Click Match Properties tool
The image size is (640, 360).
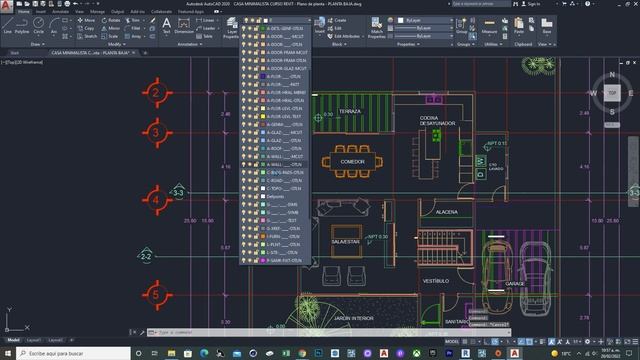(x=376, y=28)
